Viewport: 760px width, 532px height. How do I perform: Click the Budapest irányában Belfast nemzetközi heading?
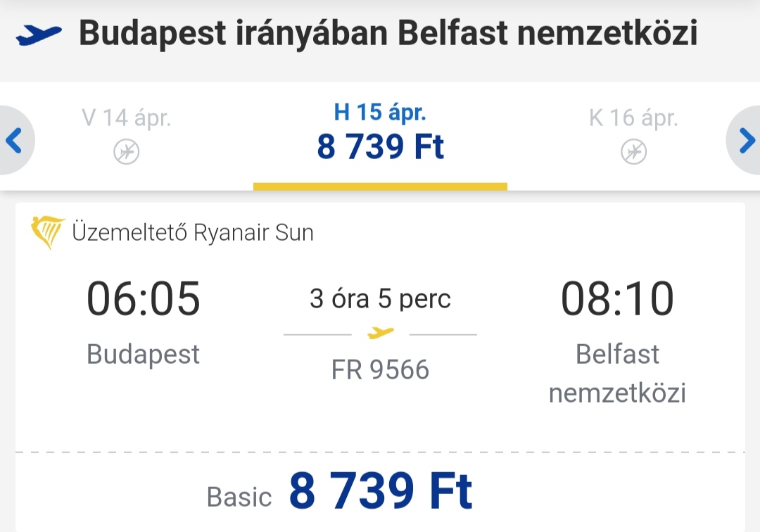(388, 34)
